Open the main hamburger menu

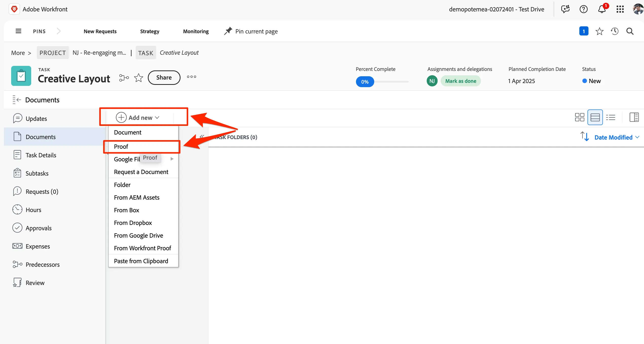(x=18, y=31)
